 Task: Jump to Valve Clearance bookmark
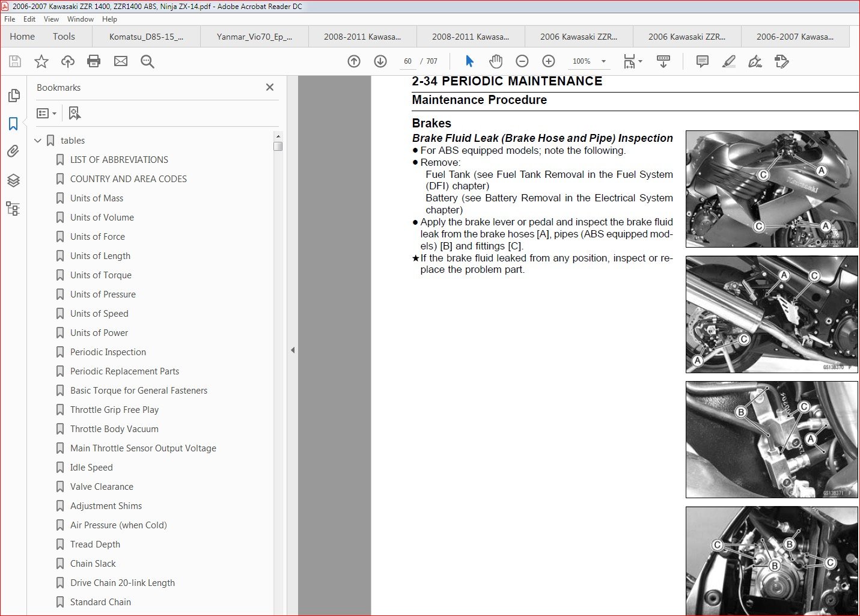click(102, 487)
